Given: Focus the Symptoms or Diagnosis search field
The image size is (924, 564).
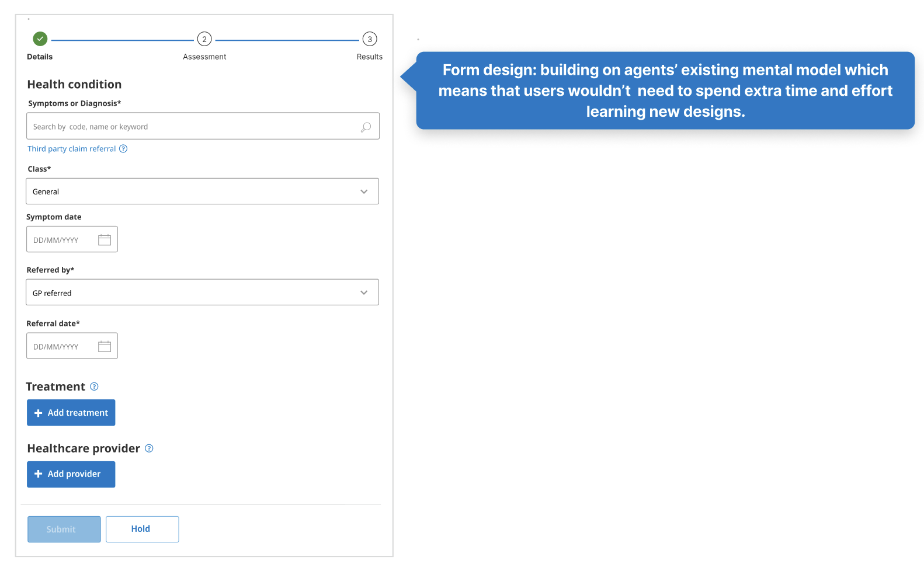Looking at the screenshot, I should 203,126.
